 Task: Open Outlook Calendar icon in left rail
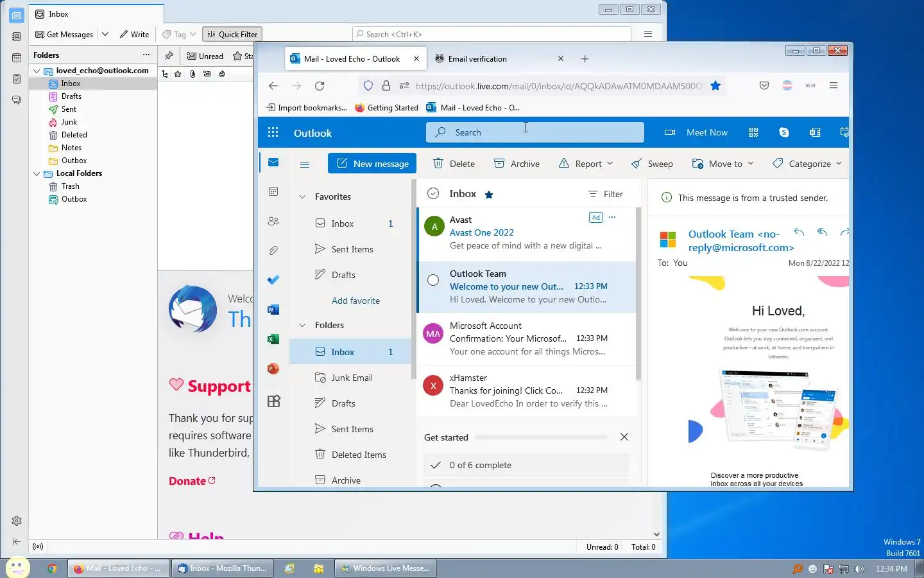273,191
